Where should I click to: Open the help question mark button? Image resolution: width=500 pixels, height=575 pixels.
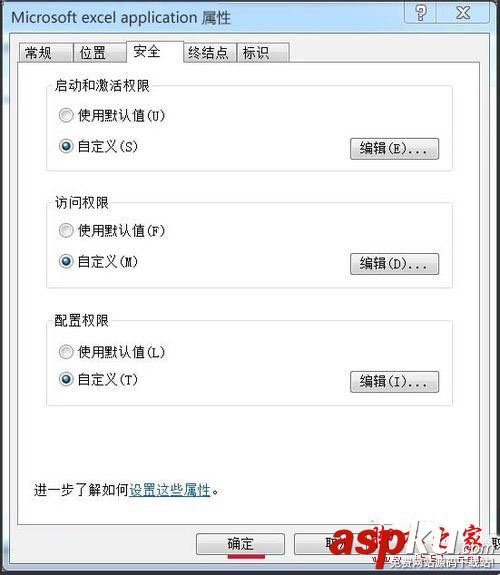(x=420, y=14)
